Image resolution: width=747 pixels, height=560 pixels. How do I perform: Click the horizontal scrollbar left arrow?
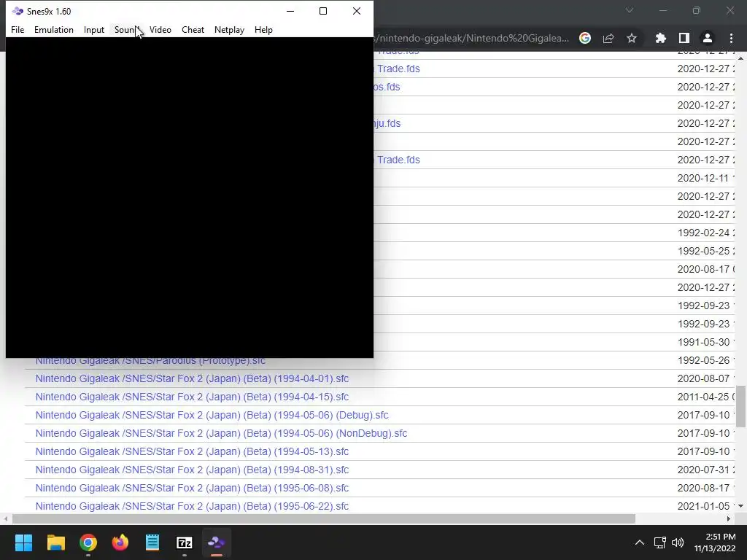[x=6, y=518]
